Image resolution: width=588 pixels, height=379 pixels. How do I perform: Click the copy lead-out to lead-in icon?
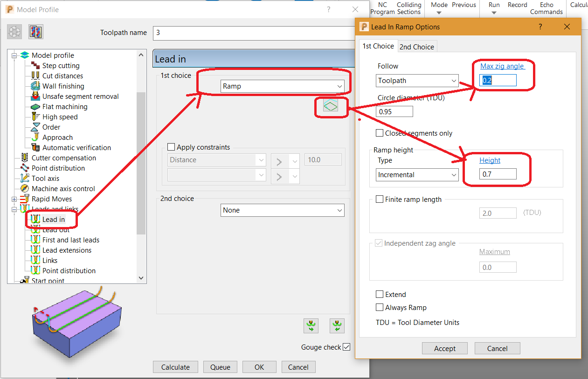[x=337, y=325]
